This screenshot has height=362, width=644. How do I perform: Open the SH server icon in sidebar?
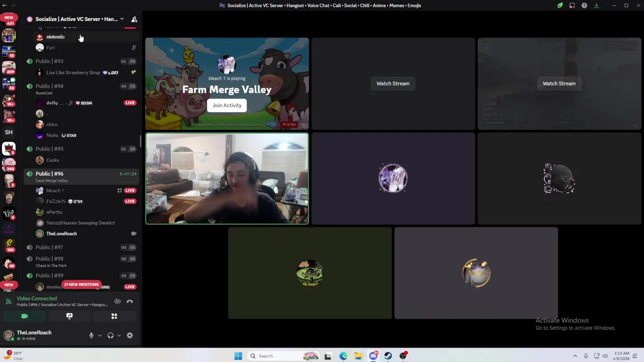click(9, 132)
